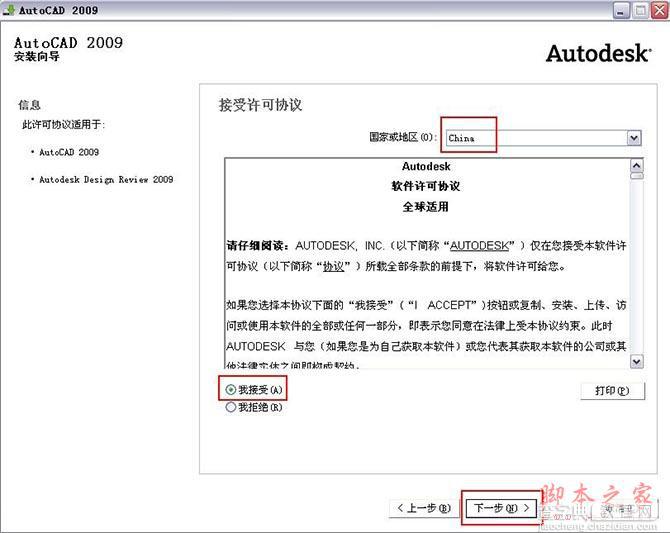Print the agreement with 打印 (P)

[612, 391]
